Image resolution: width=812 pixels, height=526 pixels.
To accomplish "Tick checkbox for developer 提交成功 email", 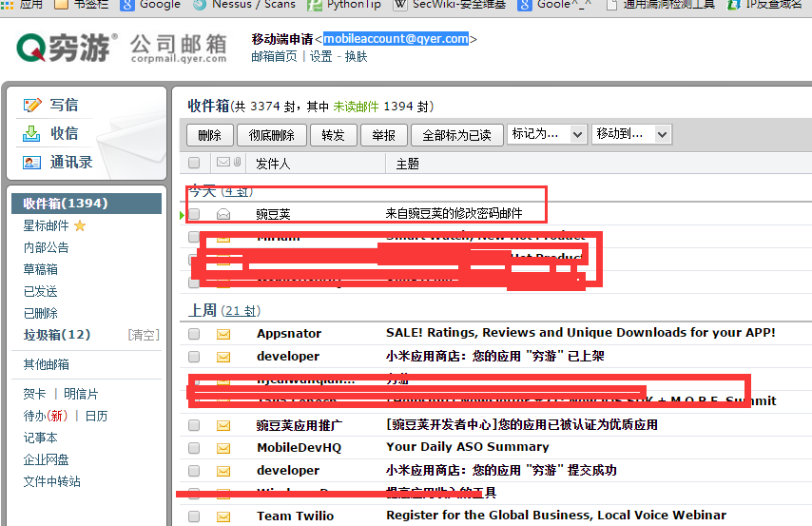I will (x=194, y=471).
